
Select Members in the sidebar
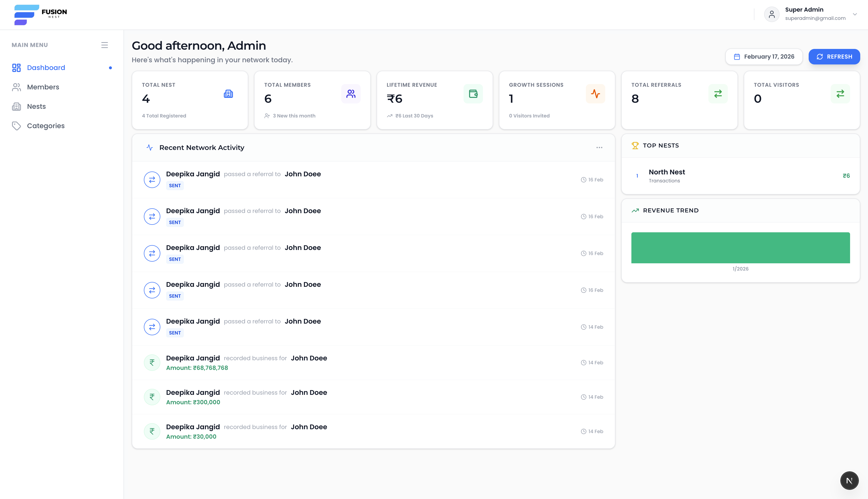tap(43, 87)
